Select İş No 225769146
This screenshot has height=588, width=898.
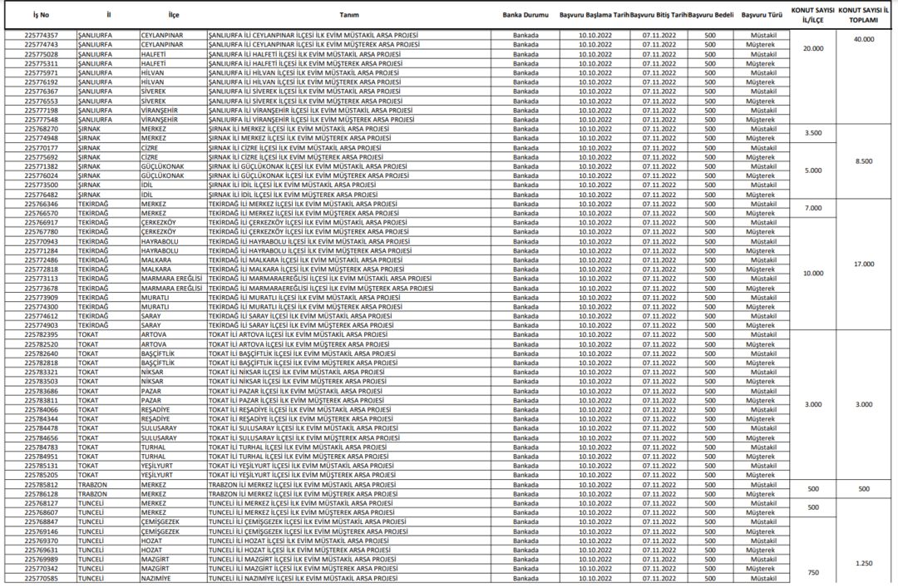(x=42, y=531)
